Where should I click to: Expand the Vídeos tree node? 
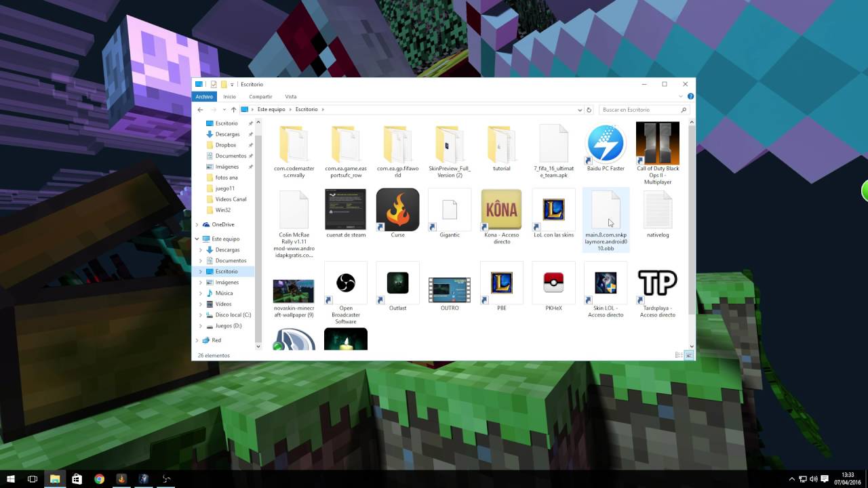pos(201,304)
